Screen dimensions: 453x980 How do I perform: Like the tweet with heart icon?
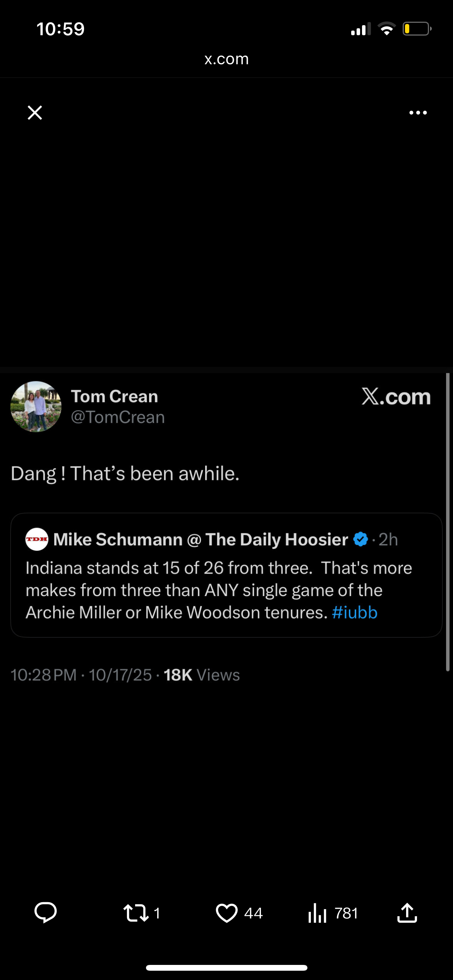226,913
